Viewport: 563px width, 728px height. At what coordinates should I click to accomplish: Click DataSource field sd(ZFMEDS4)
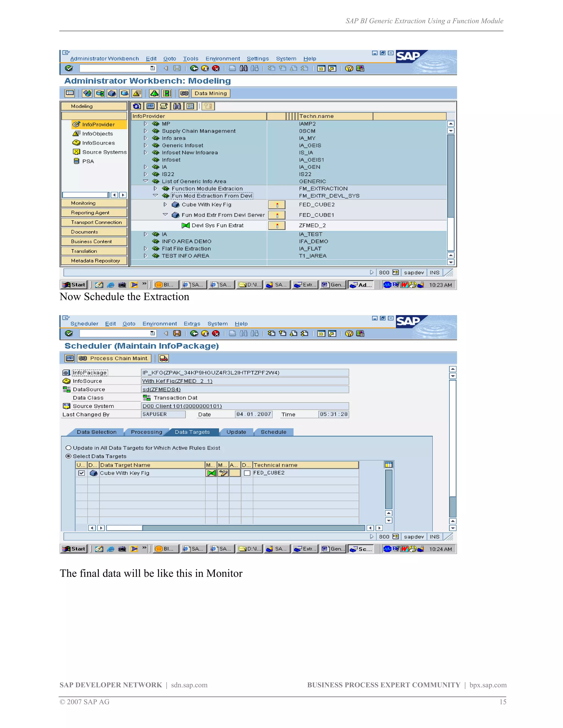[x=245, y=389]
